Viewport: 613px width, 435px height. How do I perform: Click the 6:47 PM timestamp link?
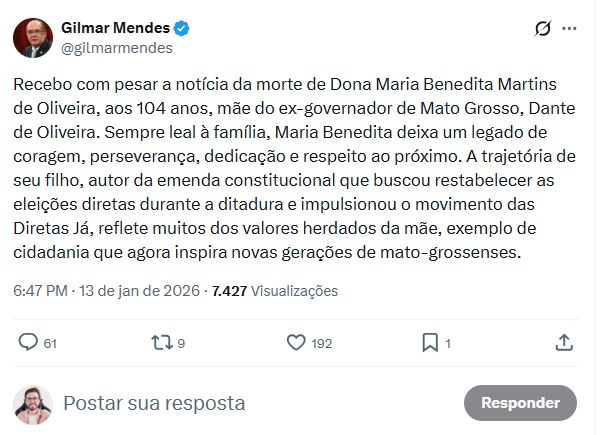[41, 291]
